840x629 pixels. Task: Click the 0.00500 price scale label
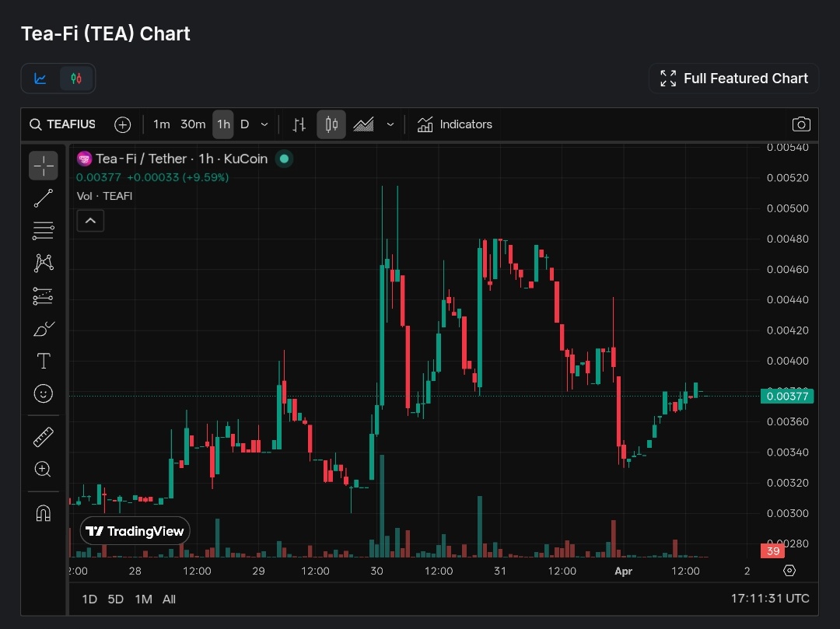click(x=787, y=208)
